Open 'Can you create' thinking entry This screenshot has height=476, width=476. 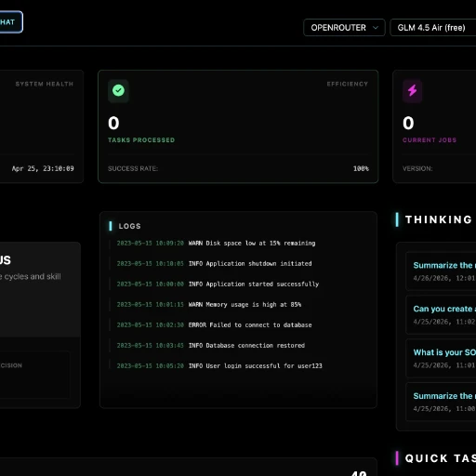[x=441, y=315]
